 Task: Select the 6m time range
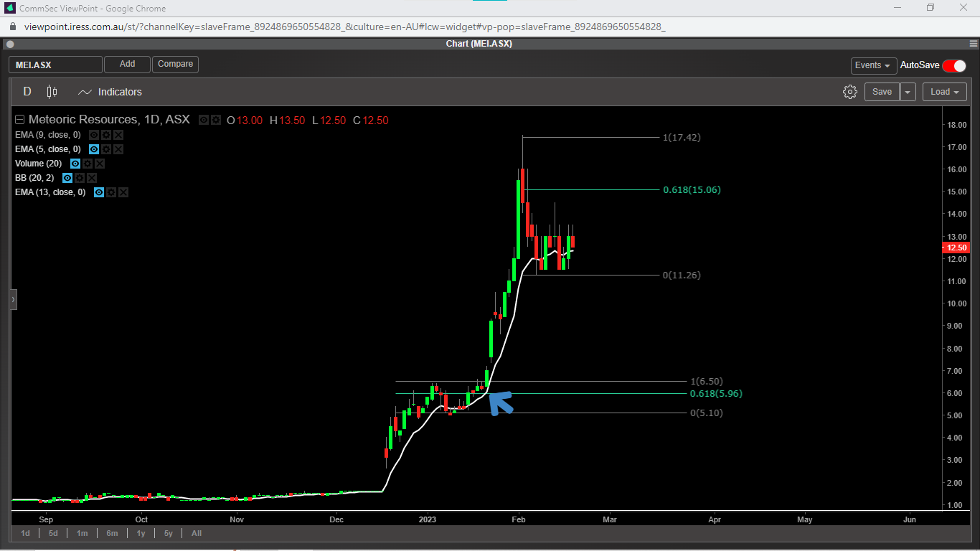[x=112, y=533]
